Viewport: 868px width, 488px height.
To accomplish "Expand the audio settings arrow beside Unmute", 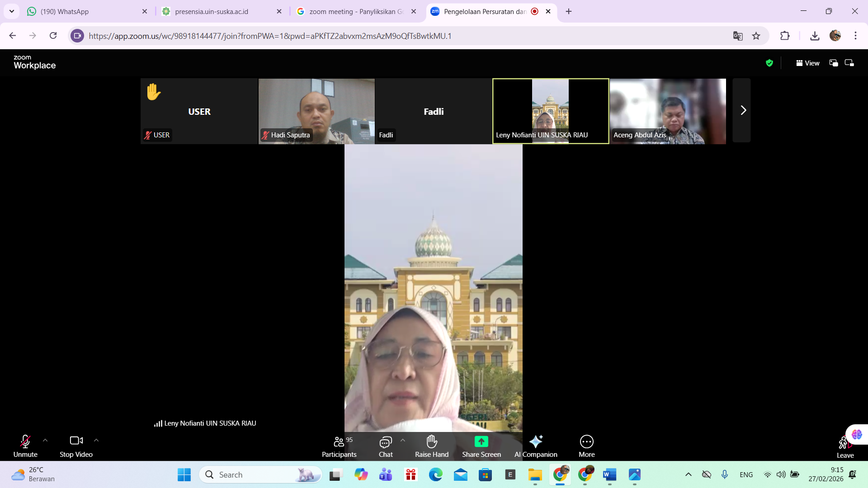I will click(x=45, y=440).
